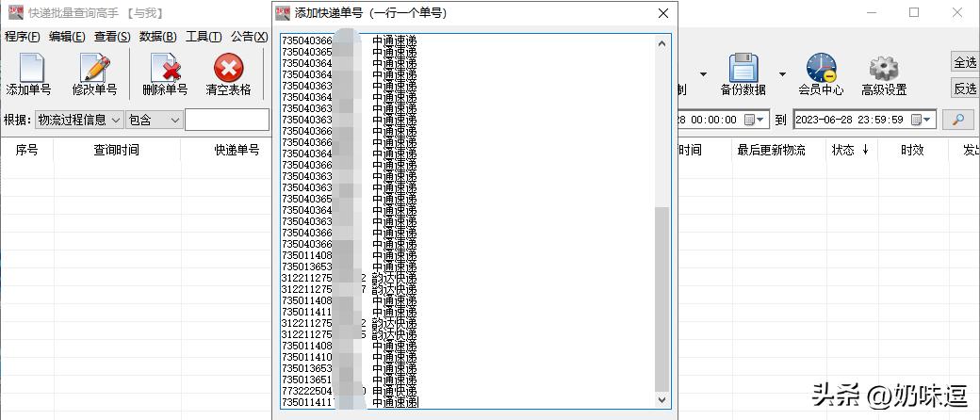This screenshot has height=420, width=980.
Task: Click the 时效 column header
Action: [912, 150]
